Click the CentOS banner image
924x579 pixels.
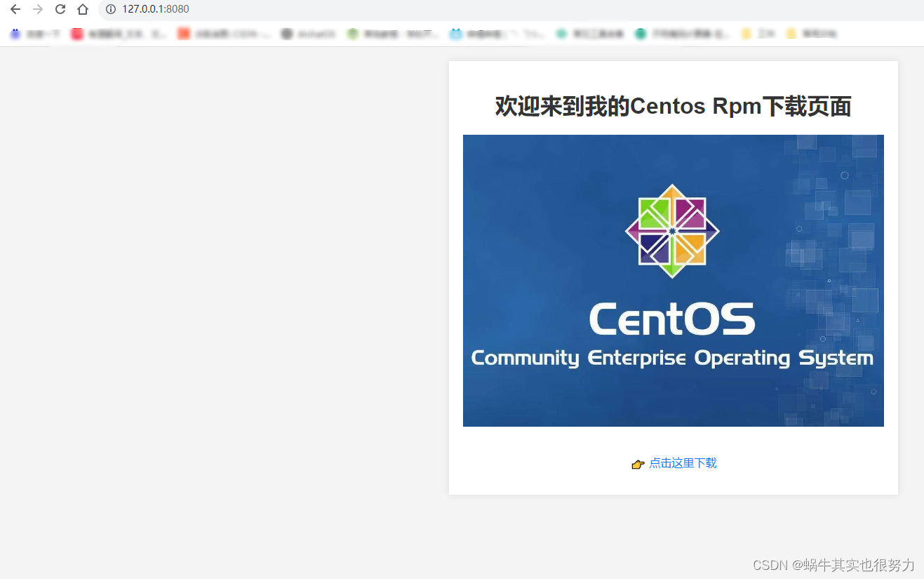(x=674, y=281)
